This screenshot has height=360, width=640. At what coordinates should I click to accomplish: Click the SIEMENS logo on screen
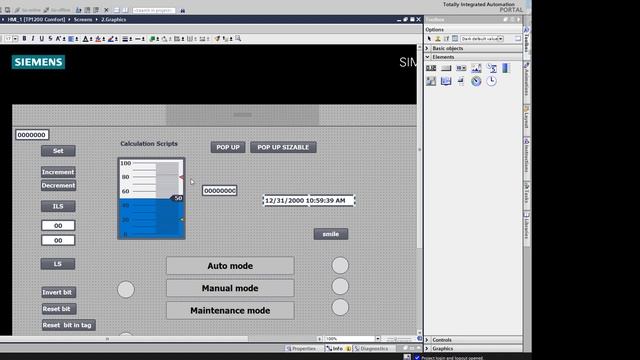(38, 62)
